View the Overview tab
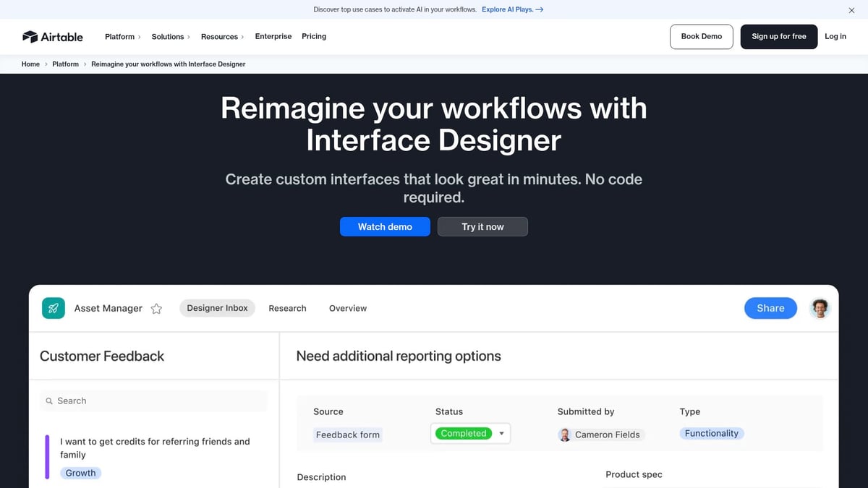This screenshot has width=868, height=488. tap(347, 308)
